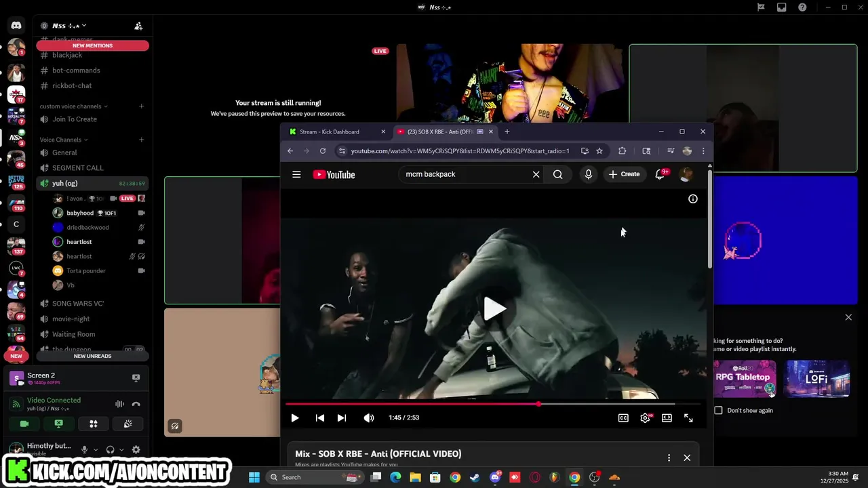The width and height of the screenshot is (868, 488).
Task: Open invite people icon in Discord header
Action: (138, 26)
